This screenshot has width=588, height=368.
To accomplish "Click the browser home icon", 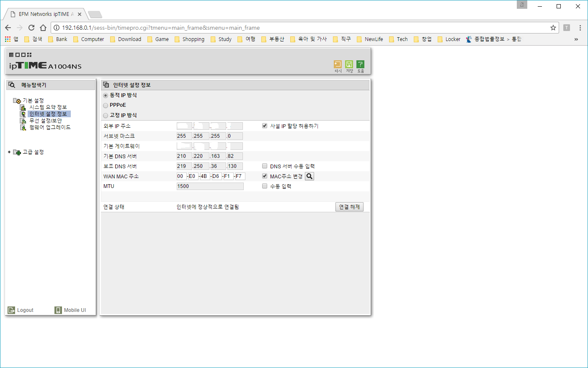I will [x=43, y=28].
